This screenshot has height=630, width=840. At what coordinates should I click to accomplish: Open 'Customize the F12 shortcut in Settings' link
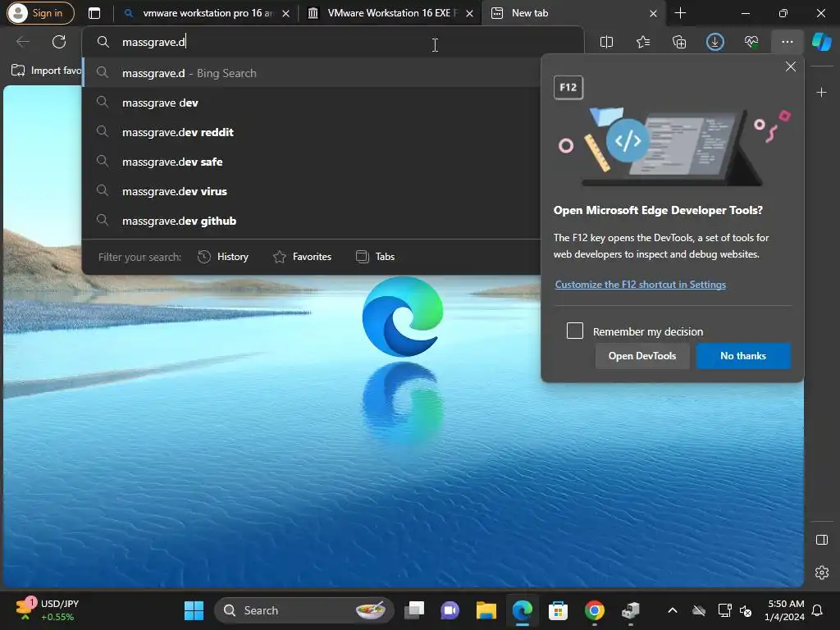640,285
